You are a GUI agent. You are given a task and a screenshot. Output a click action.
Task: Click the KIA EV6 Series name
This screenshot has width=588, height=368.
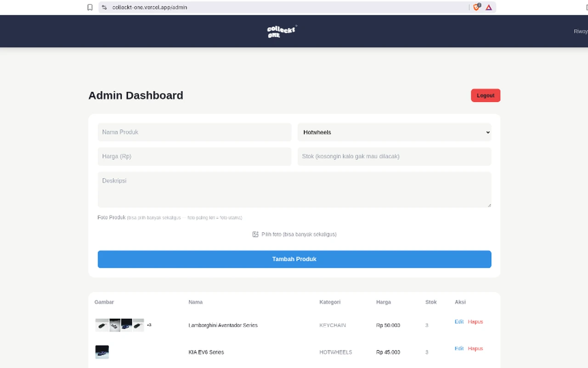click(206, 352)
